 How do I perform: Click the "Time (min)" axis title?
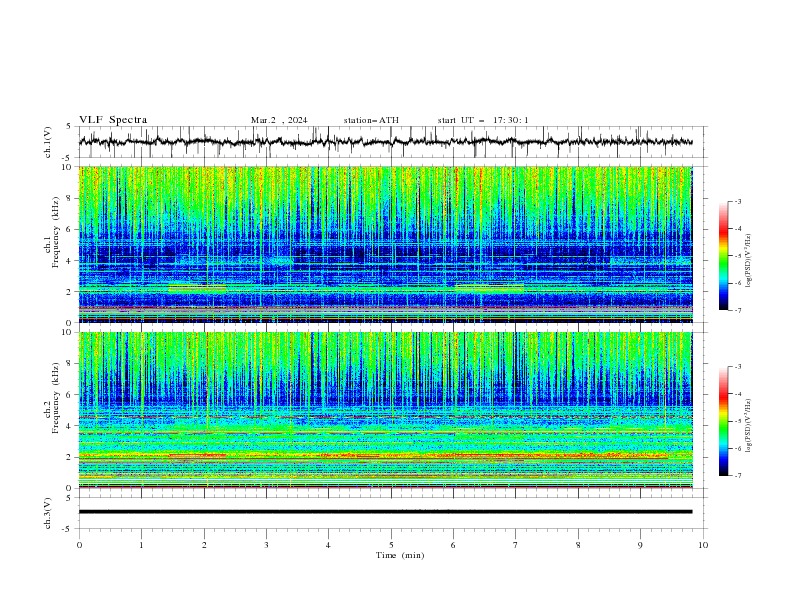pos(400,555)
